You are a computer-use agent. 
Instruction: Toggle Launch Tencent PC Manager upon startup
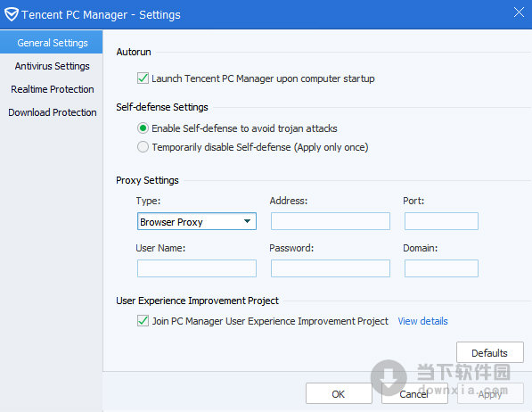(x=143, y=78)
